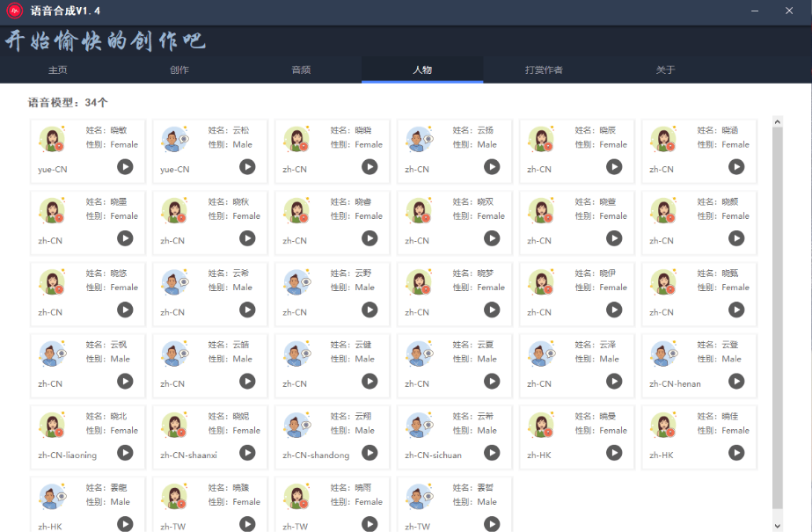Open the 创作 tab
The width and height of the screenshot is (812, 532).
click(x=179, y=70)
